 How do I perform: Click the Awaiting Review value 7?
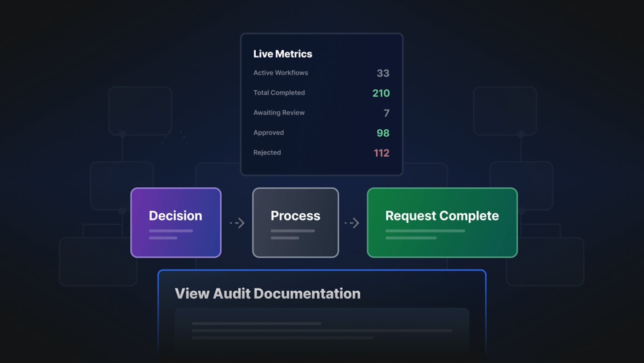386,113
